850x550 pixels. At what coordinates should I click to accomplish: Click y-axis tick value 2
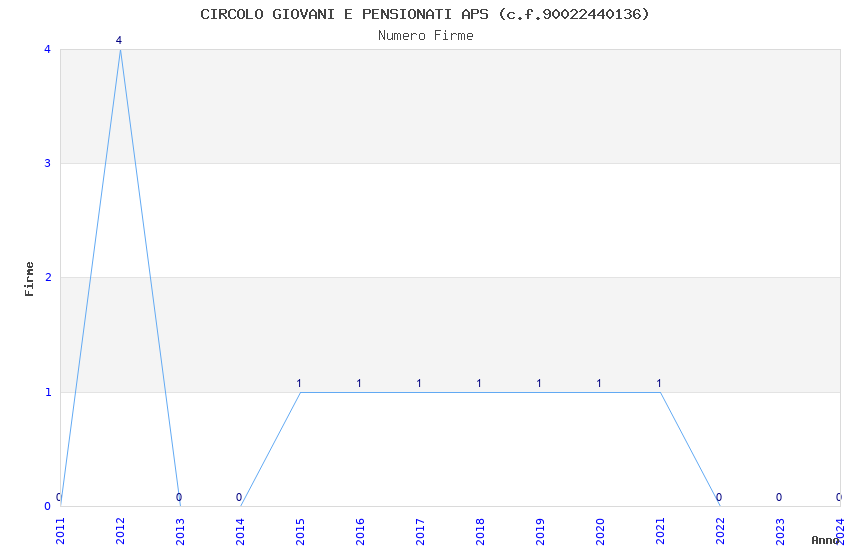(48, 277)
